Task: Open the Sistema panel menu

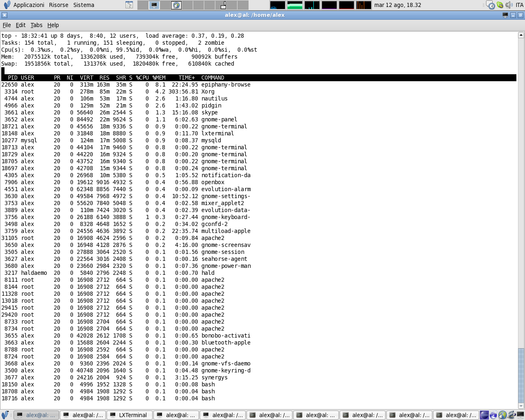Action: point(84,5)
